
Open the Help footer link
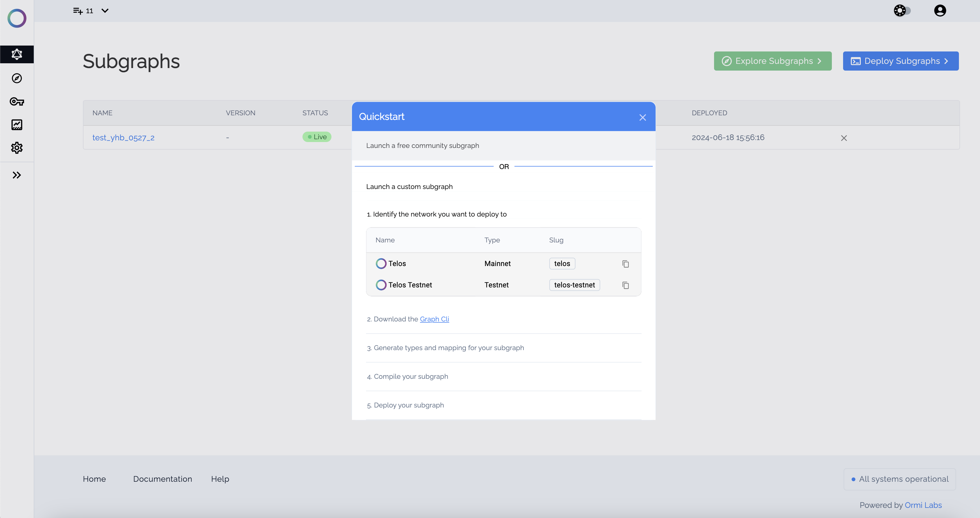[x=220, y=479]
